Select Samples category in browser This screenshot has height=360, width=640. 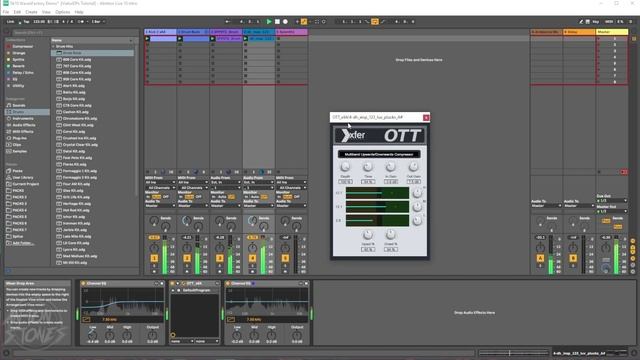tap(20, 151)
